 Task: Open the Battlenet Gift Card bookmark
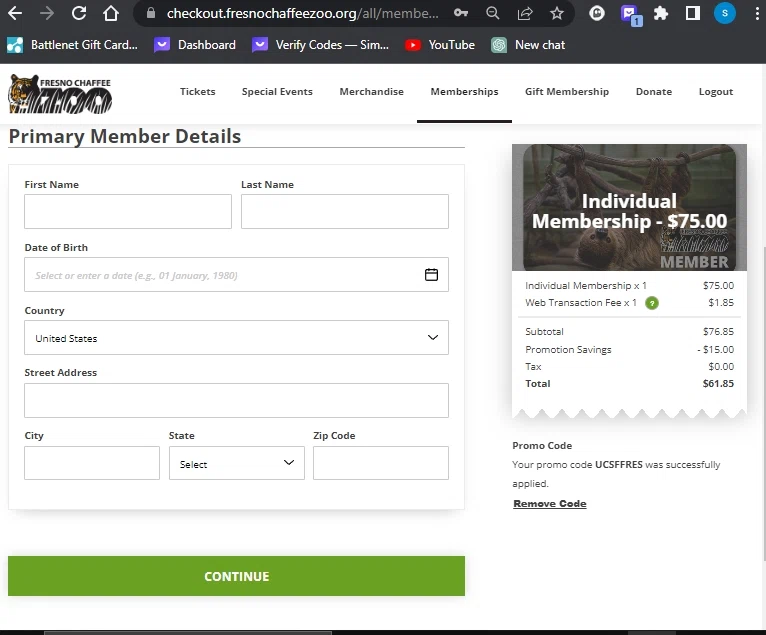coord(72,45)
